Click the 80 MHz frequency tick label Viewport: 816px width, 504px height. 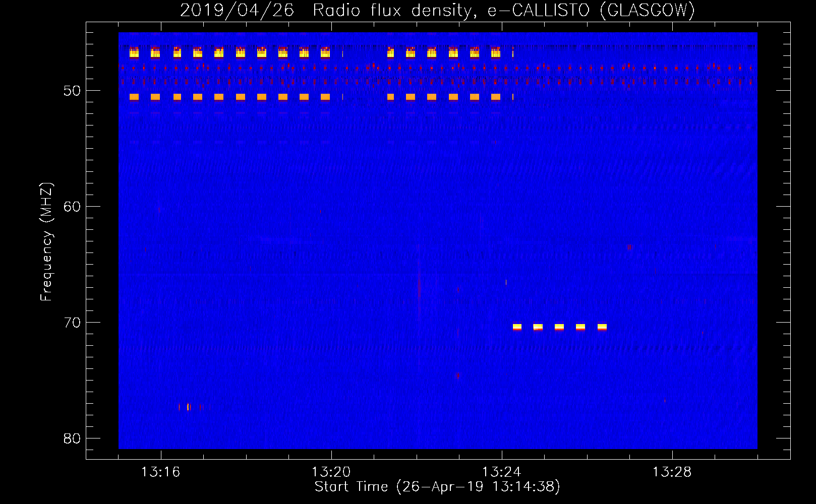pos(72,438)
